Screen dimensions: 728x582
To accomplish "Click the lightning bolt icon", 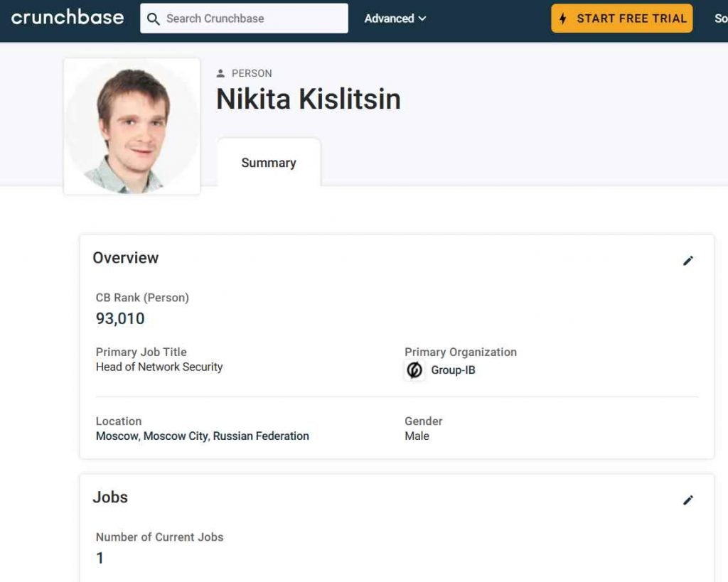I will pyautogui.click(x=563, y=18).
